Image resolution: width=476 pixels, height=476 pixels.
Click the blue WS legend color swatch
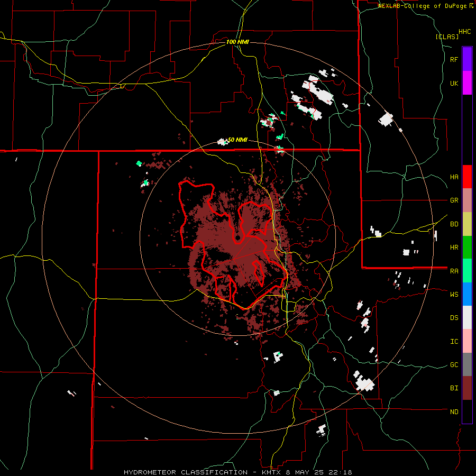coord(467,294)
